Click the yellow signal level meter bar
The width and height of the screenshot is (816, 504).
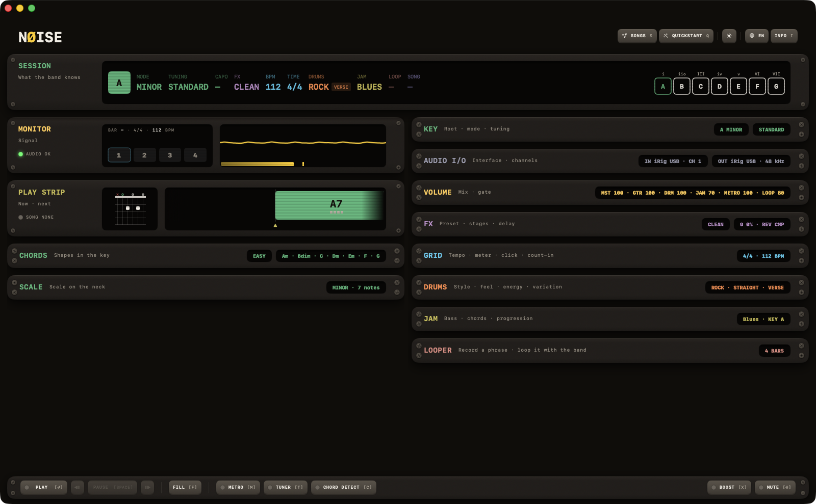[257, 164]
